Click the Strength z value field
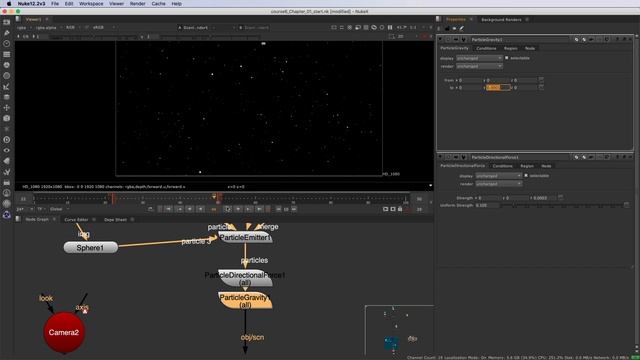Image resolution: width=640 pixels, height=360 pixels. click(545, 198)
